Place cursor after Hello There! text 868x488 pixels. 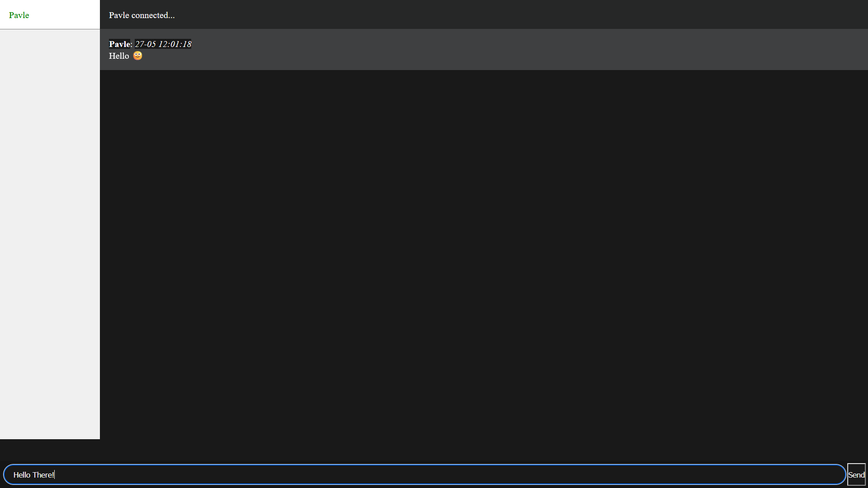[x=55, y=474]
